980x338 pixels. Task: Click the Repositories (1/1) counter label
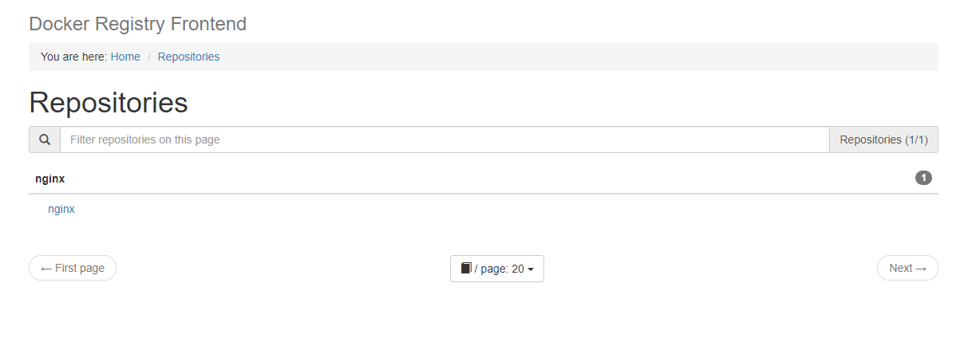(884, 140)
